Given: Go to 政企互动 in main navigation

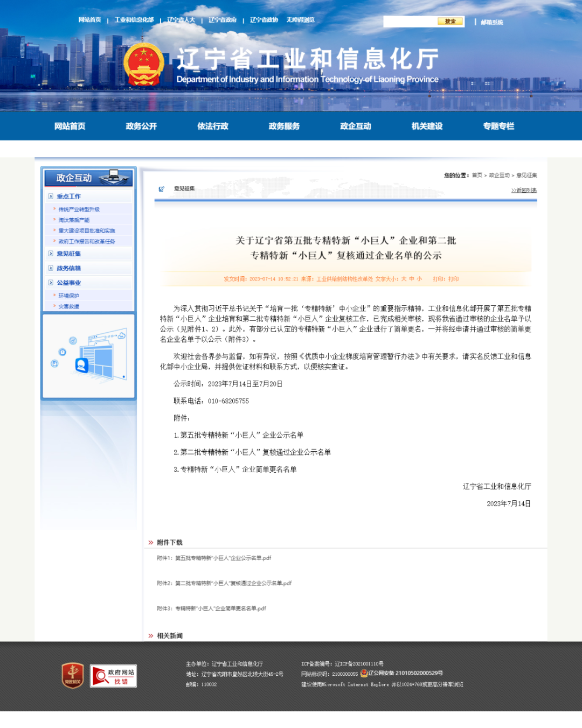Looking at the screenshot, I should click(356, 126).
